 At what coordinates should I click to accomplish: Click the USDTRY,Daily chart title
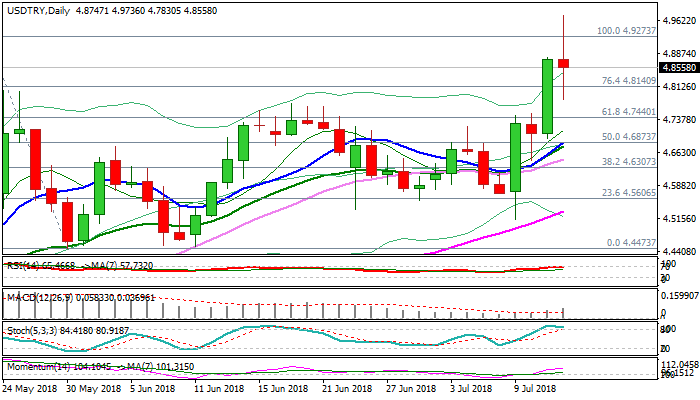pyautogui.click(x=30, y=7)
